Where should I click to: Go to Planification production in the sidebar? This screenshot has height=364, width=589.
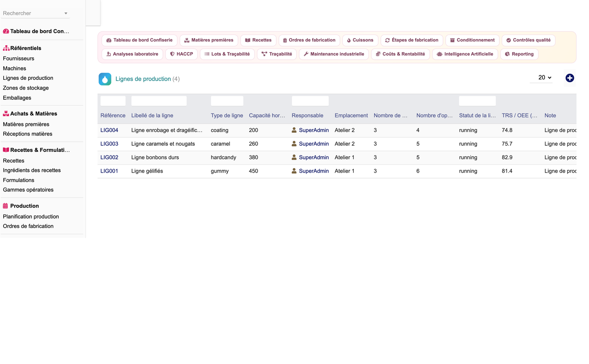(x=31, y=217)
